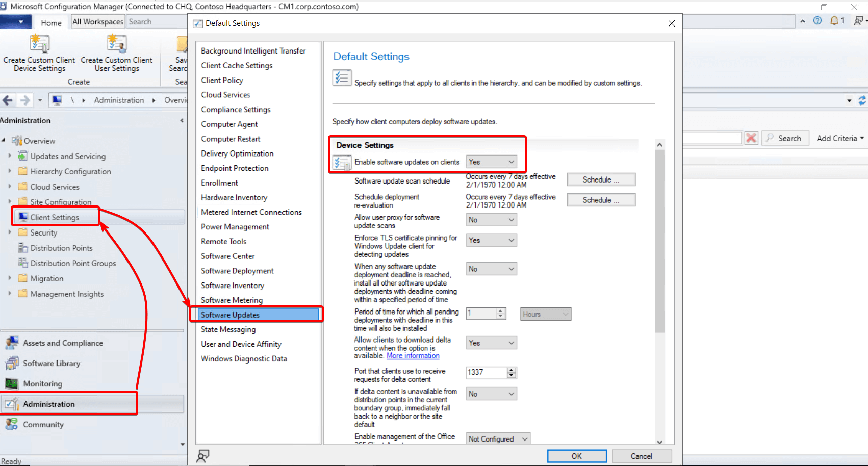Open Enforce TLS certificate pinning dropdown
Image resolution: width=868 pixels, height=466 pixels.
coord(492,240)
